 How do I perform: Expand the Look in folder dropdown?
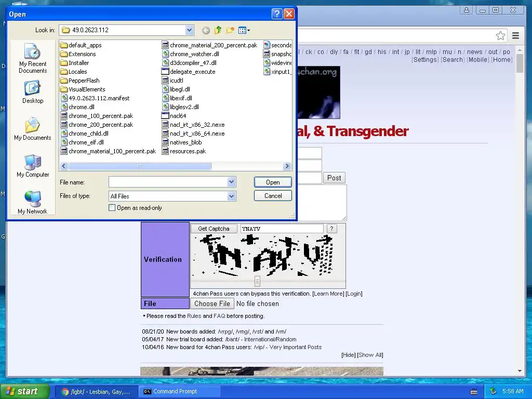pyautogui.click(x=189, y=30)
